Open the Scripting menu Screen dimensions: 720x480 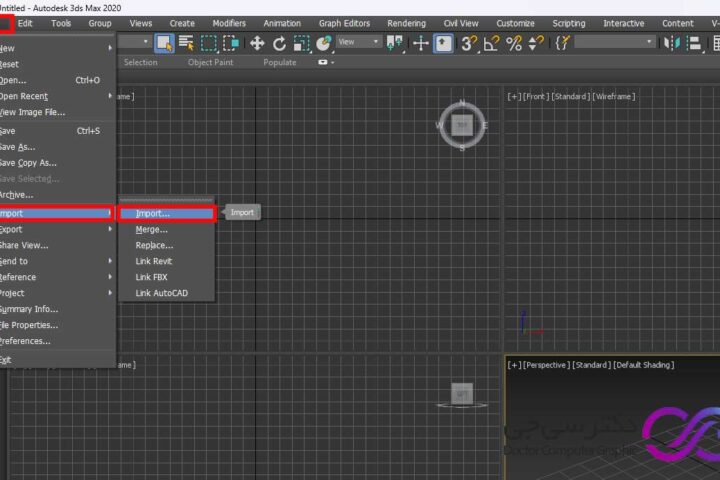tap(569, 23)
